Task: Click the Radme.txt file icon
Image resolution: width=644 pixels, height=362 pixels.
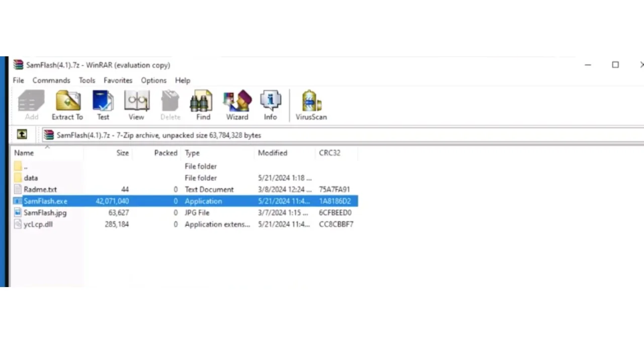Action: tap(18, 190)
